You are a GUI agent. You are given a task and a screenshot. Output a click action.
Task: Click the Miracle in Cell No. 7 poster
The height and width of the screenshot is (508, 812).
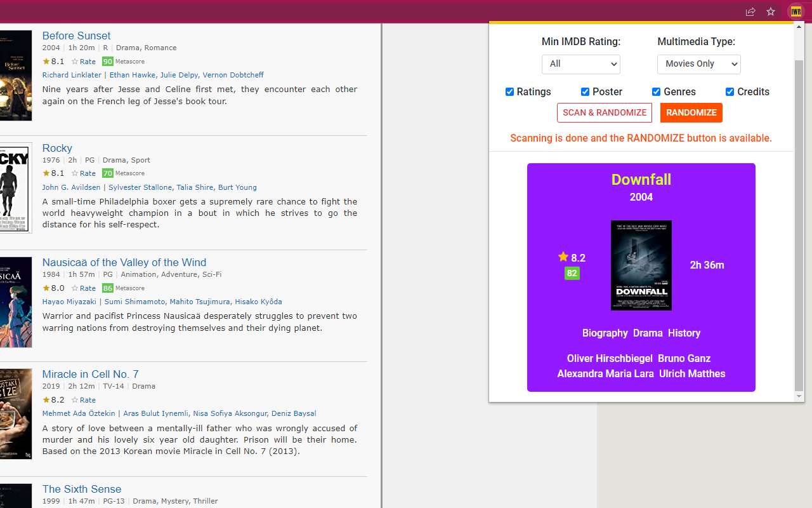point(16,414)
